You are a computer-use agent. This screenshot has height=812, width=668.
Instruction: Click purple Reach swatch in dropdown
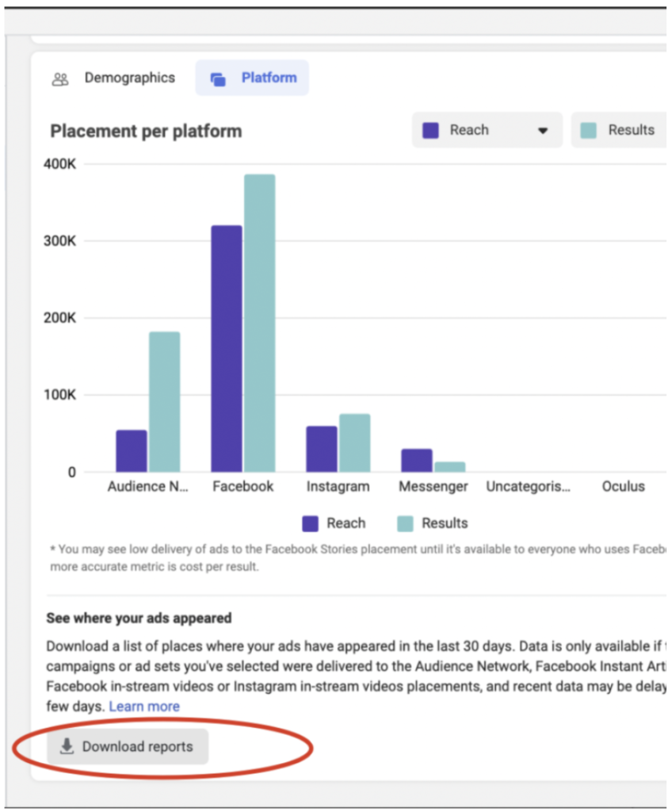pos(431,130)
